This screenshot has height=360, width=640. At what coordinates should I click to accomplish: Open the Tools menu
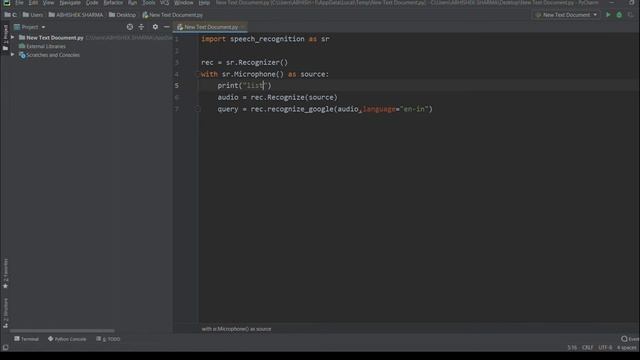tap(149, 3)
